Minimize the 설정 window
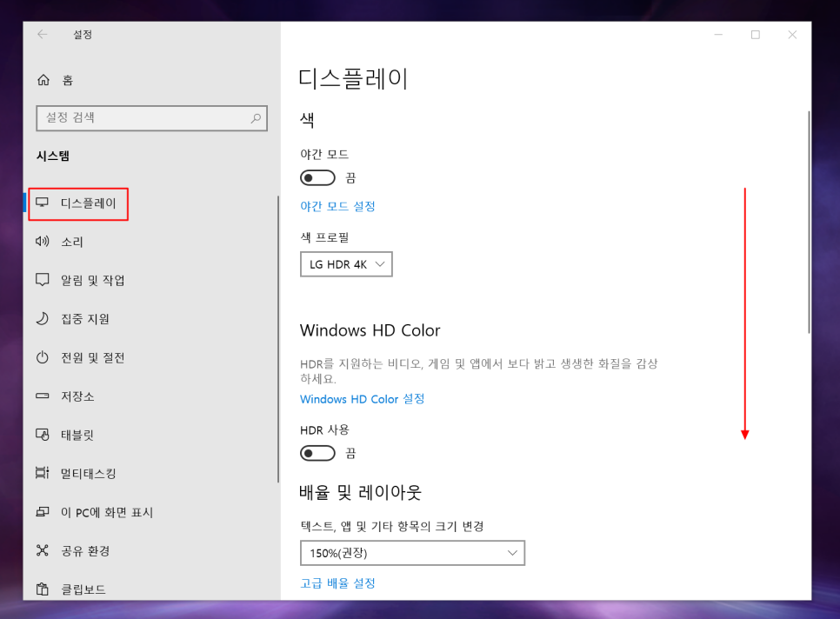Image resolution: width=840 pixels, height=619 pixels. [718, 34]
